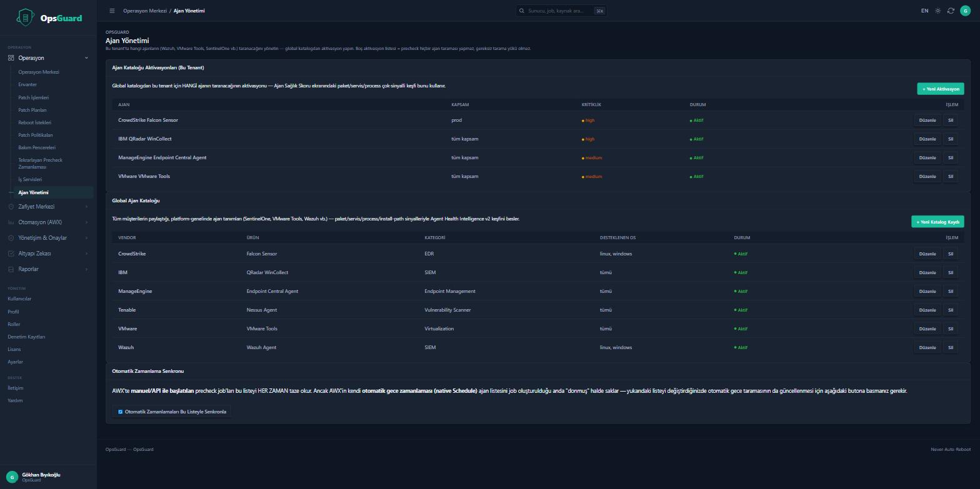Open Denetim Kayıtları link
Image resolution: width=980 pixels, height=489 pixels.
tap(26, 337)
